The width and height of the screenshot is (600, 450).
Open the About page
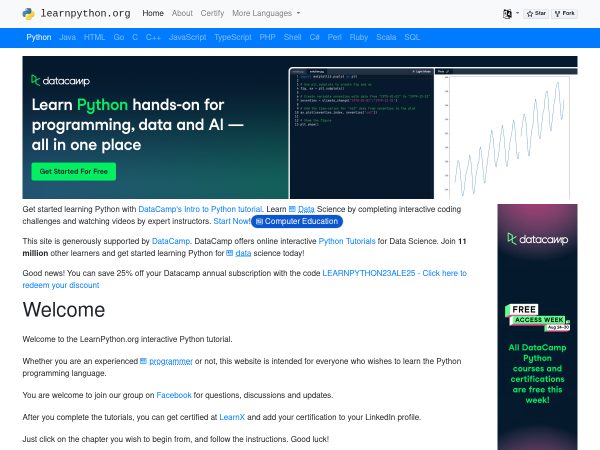182,13
